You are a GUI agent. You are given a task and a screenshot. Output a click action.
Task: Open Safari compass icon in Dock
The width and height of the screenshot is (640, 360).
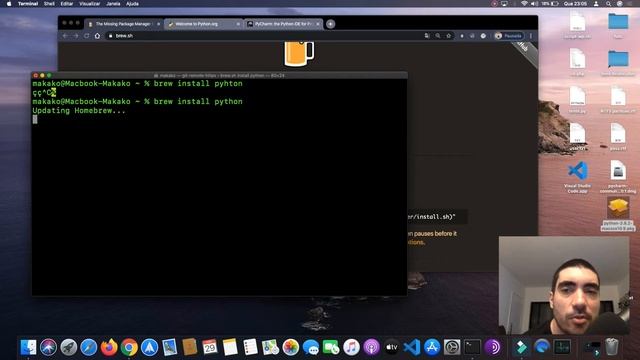tap(89, 347)
